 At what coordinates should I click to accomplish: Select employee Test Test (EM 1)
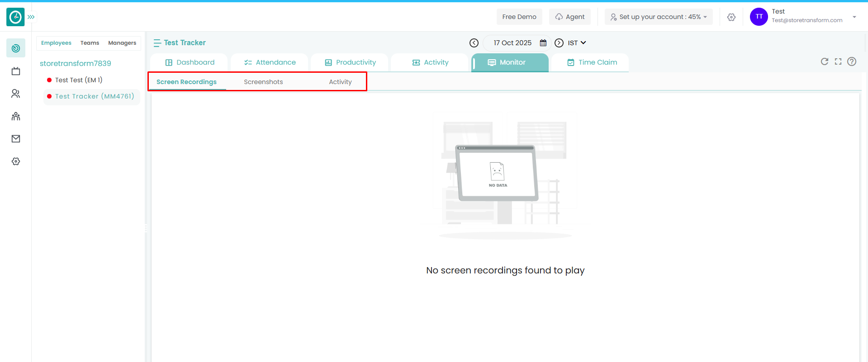coord(79,80)
